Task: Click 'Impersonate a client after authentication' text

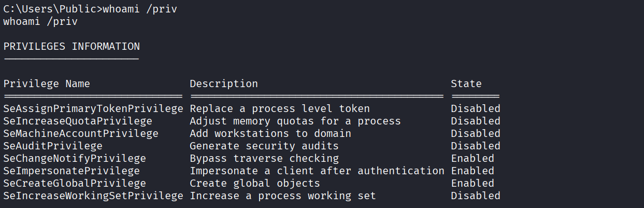Action: (x=317, y=171)
